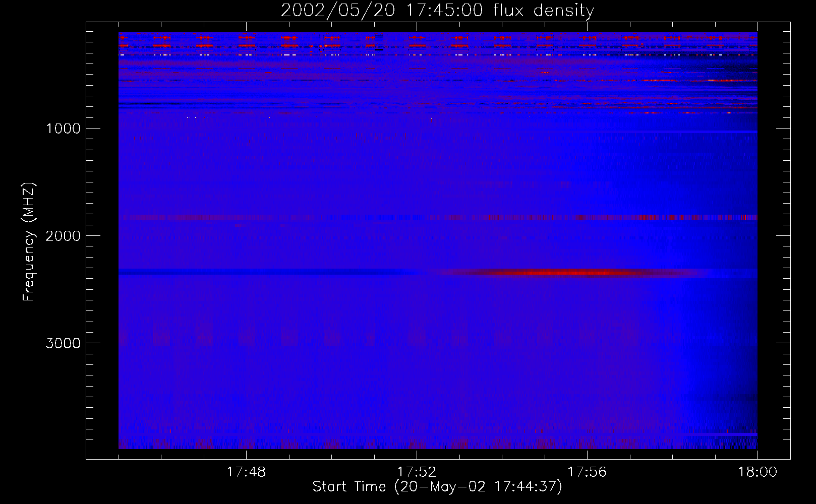The image size is (816, 504).
Task: Click the 2000 frequency tick label
Action: pyautogui.click(x=63, y=236)
